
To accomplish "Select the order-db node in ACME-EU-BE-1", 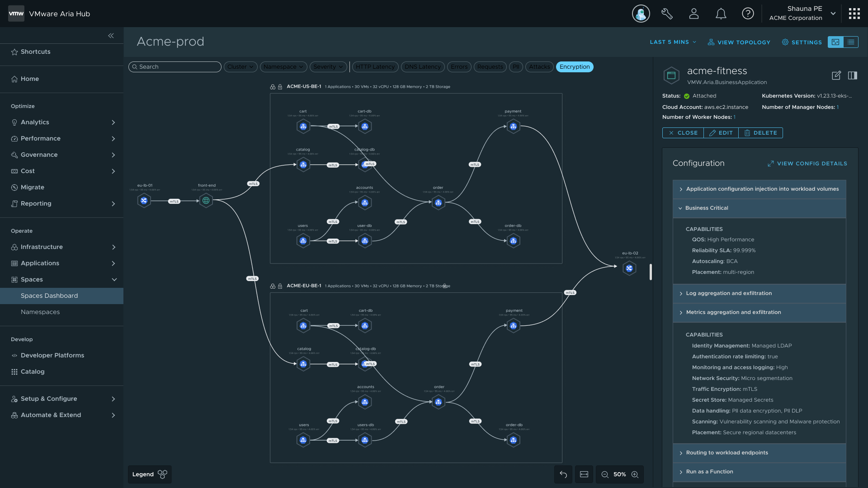I will pos(513,440).
